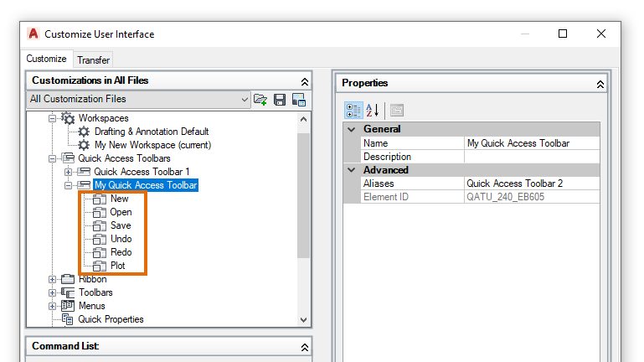Sort Properties alphabetically
The width and height of the screenshot is (644, 362).
pyautogui.click(x=372, y=110)
